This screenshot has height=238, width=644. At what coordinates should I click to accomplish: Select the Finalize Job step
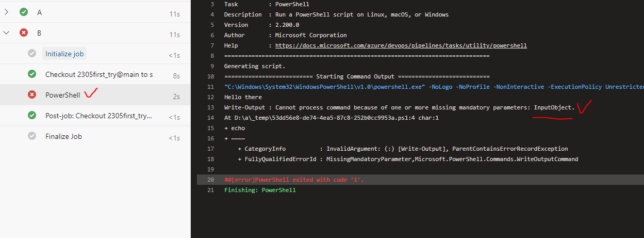pyautogui.click(x=63, y=136)
